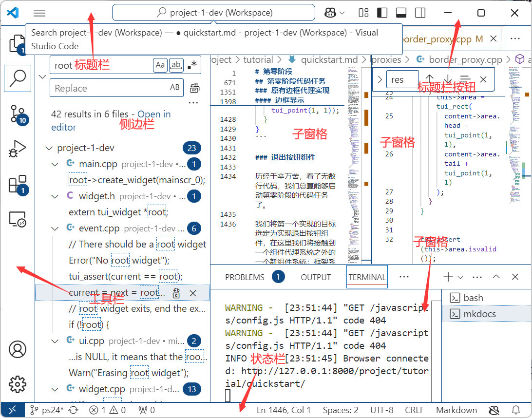Open the Copilot chat menu icon
Viewport: 532px width, 418px height.
tap(330, 13)
